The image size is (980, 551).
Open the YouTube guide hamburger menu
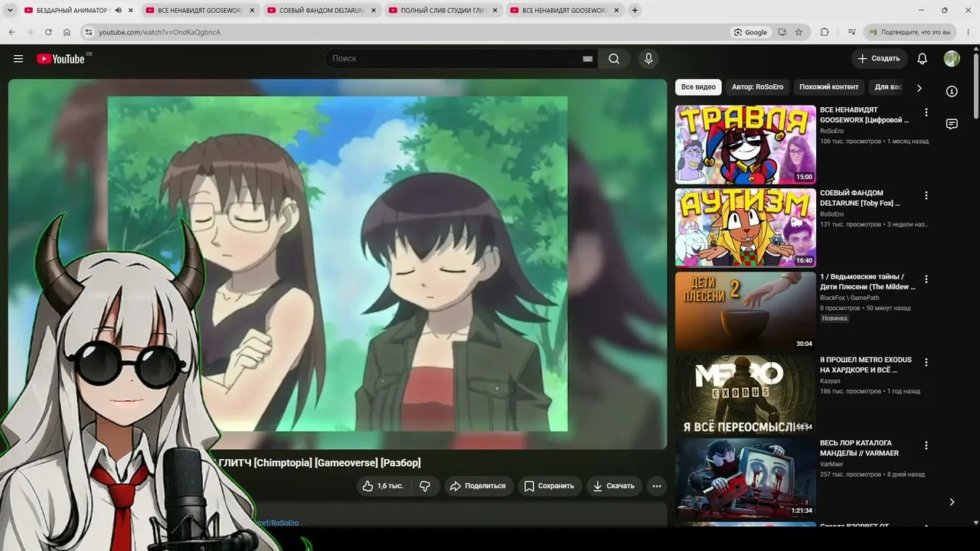pyautogui.click(x=18, y=59)
